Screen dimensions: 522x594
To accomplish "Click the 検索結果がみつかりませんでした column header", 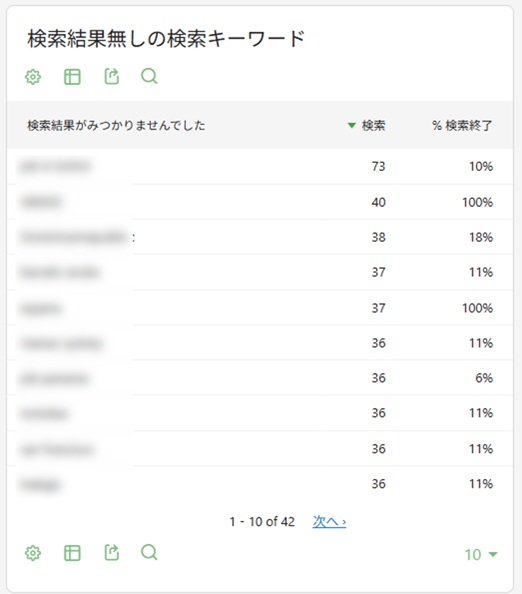I will tap(116, 125).
